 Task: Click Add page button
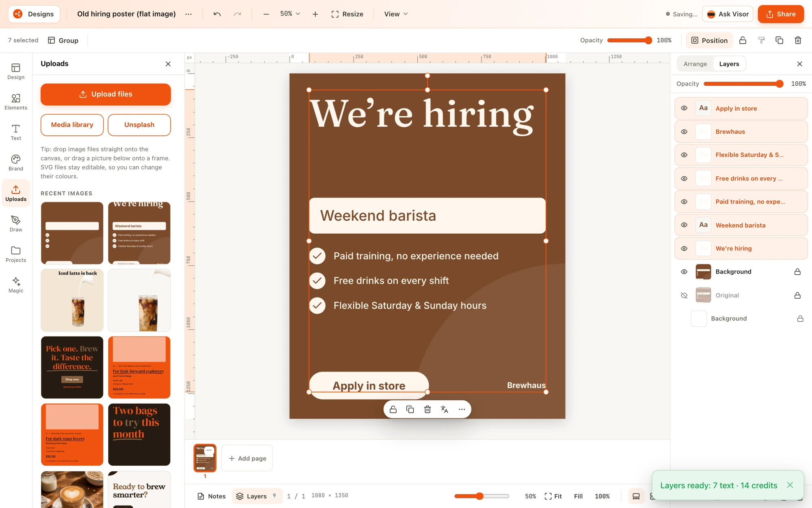(247, 458)
